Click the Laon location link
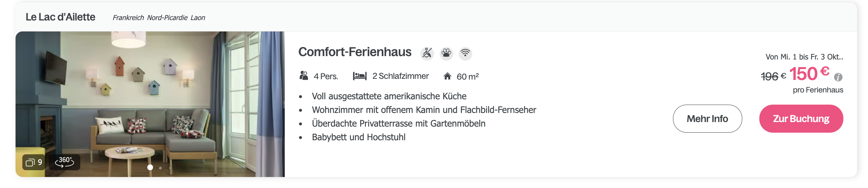868x188 pixels. [198, 18]
